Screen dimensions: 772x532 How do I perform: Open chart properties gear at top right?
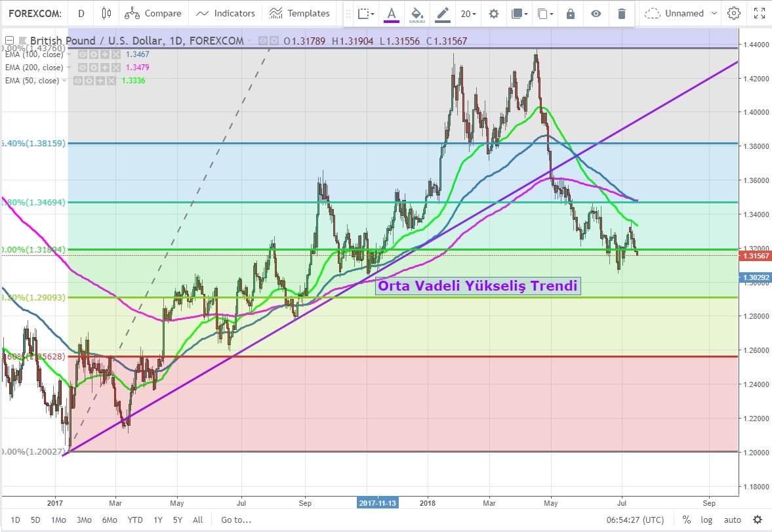tap(734, 13)
